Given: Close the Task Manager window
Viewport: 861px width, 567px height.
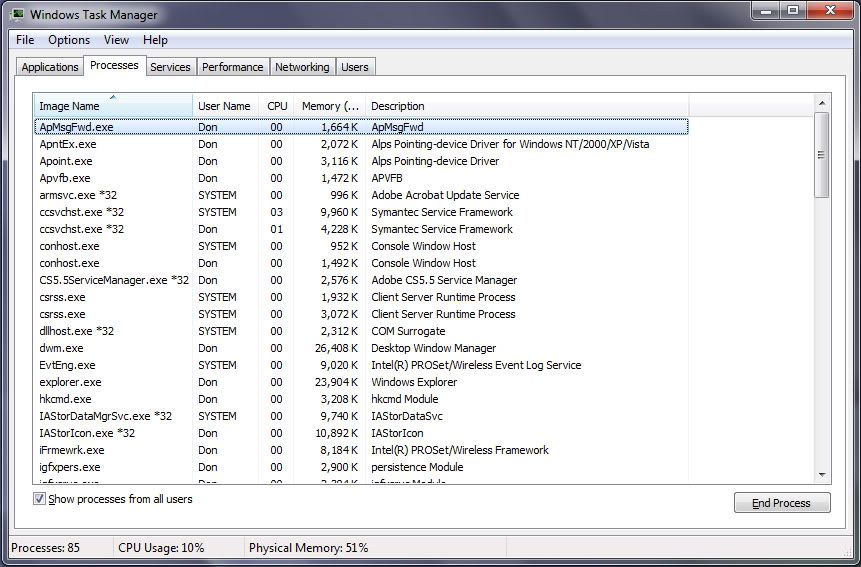Looking at the screenshot, I should 830,10.
